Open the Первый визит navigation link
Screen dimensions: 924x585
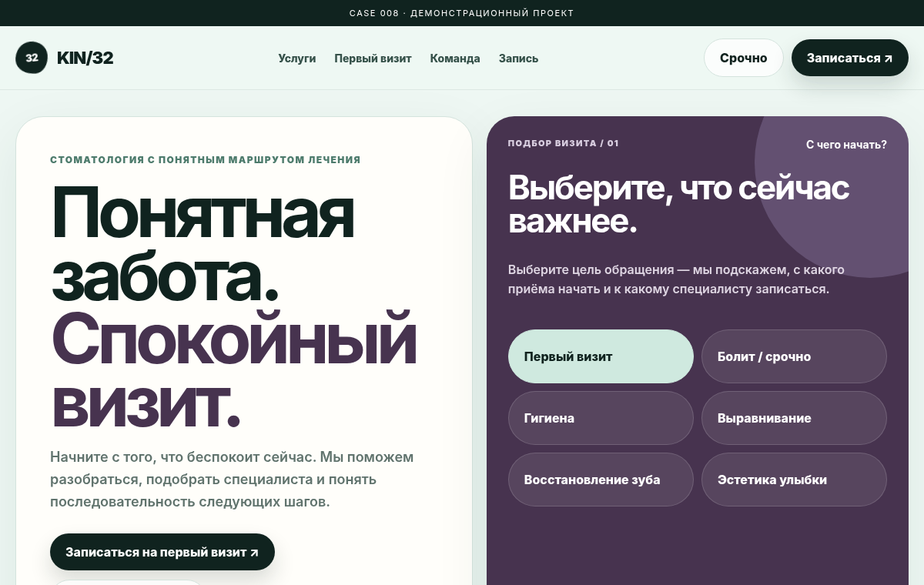click(373, 58)
